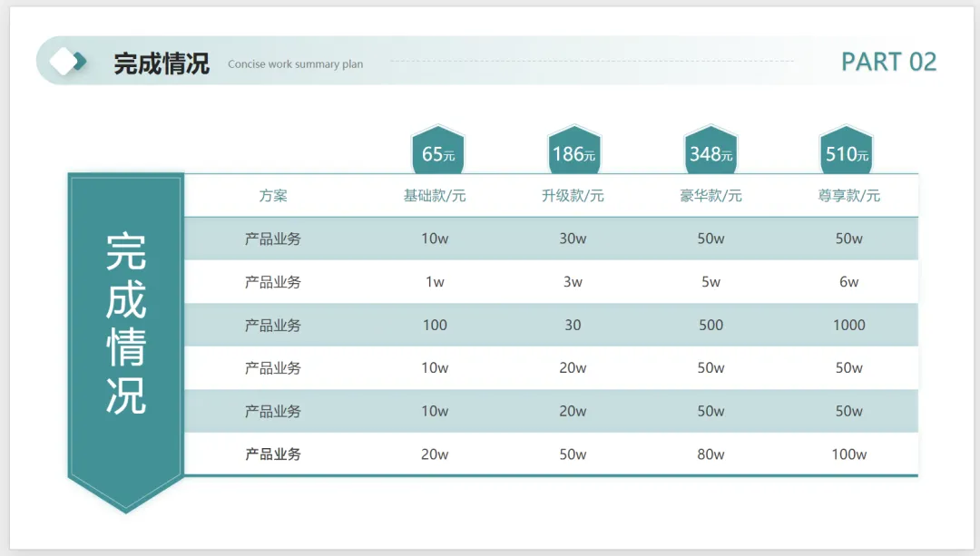Screen dimensions: 980x556
Task: Select the 5w table cell
Action: click(x=710, y=282)
